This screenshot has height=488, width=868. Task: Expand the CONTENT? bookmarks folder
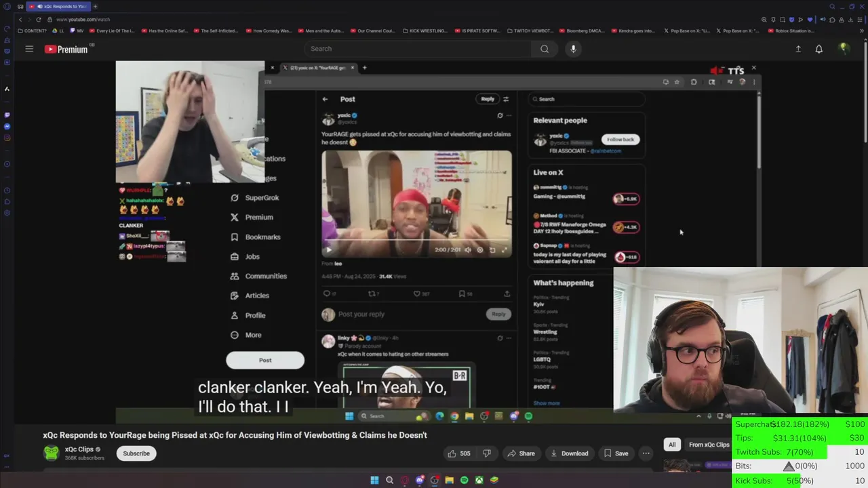coord(33,30)
